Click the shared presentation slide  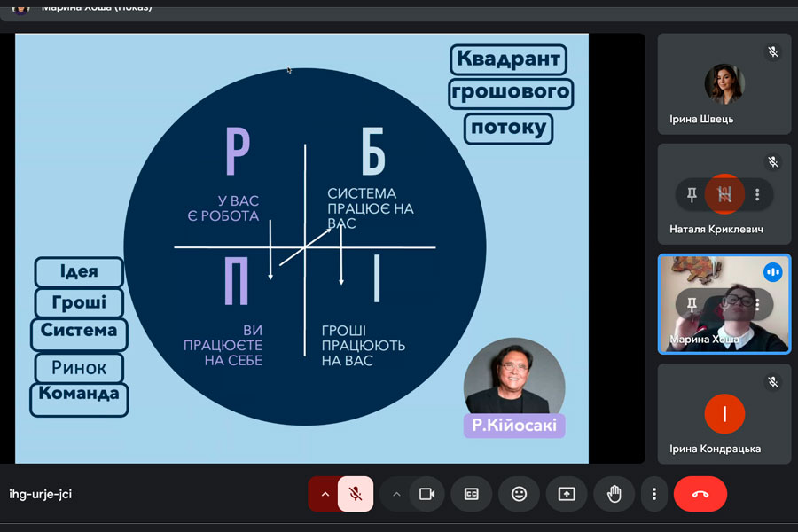click(301, 248)
